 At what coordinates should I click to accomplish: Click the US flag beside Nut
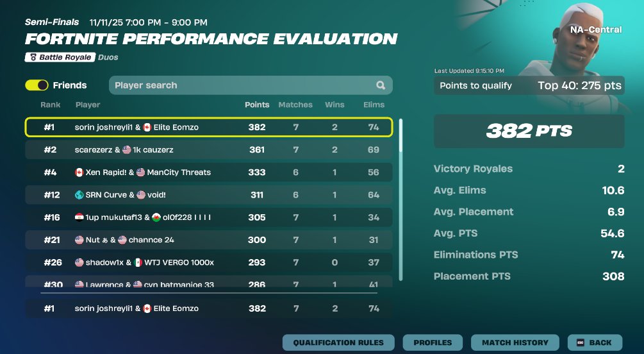pyautogui.click(x=79, y=240)
